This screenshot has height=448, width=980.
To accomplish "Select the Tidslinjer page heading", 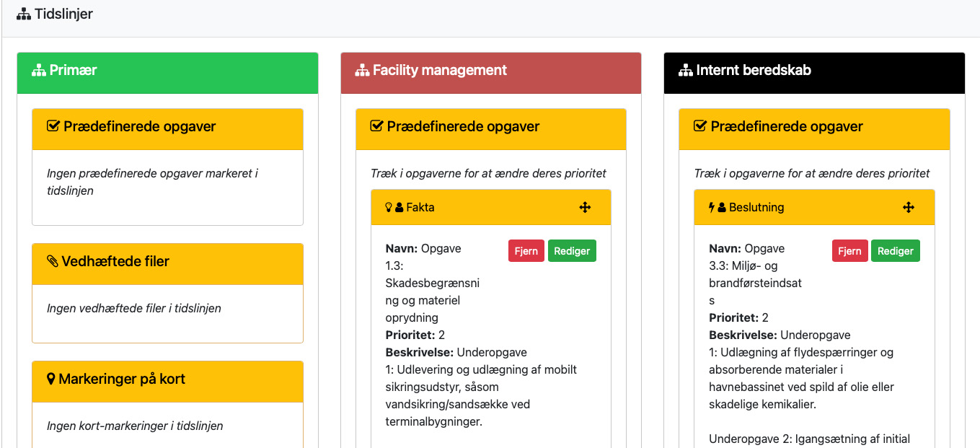I will [63, 14].
